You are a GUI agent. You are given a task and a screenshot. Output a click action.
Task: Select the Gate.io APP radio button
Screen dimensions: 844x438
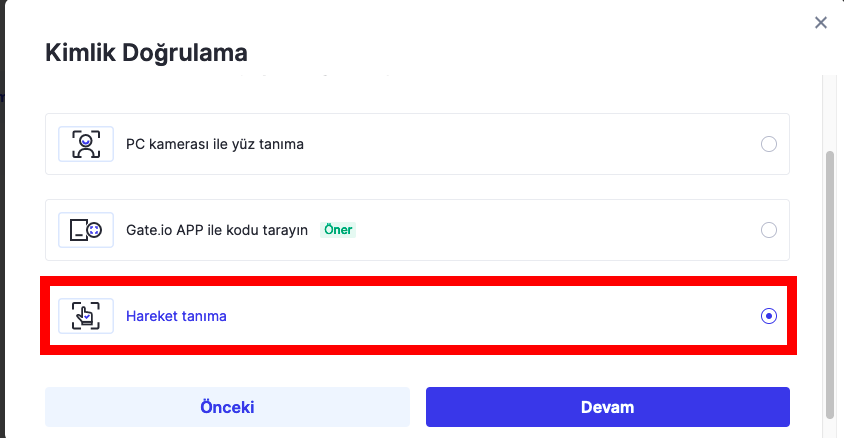769,230
